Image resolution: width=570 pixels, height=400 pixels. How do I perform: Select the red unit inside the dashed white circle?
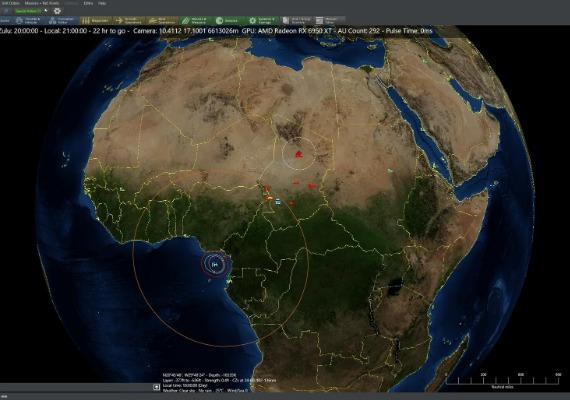point(298,154)
